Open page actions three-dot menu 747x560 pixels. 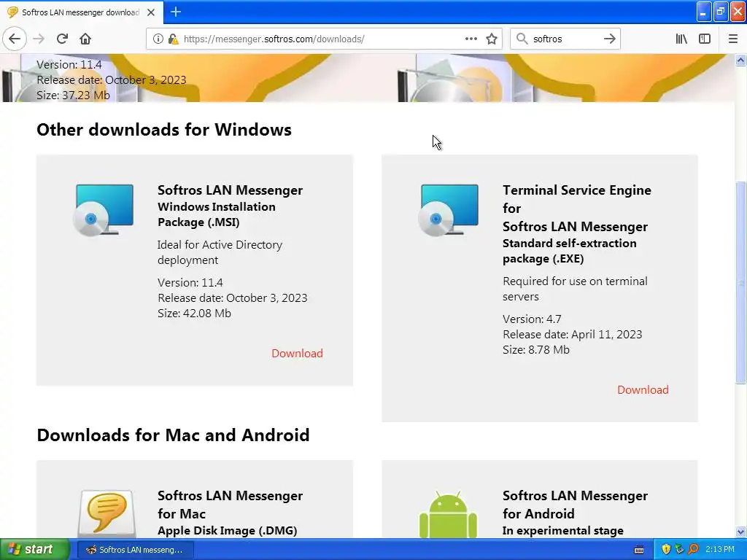coord(471,39)
